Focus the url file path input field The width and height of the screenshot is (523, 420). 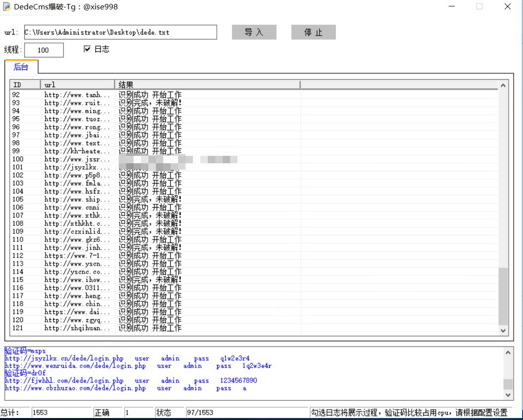click(120, 32)
